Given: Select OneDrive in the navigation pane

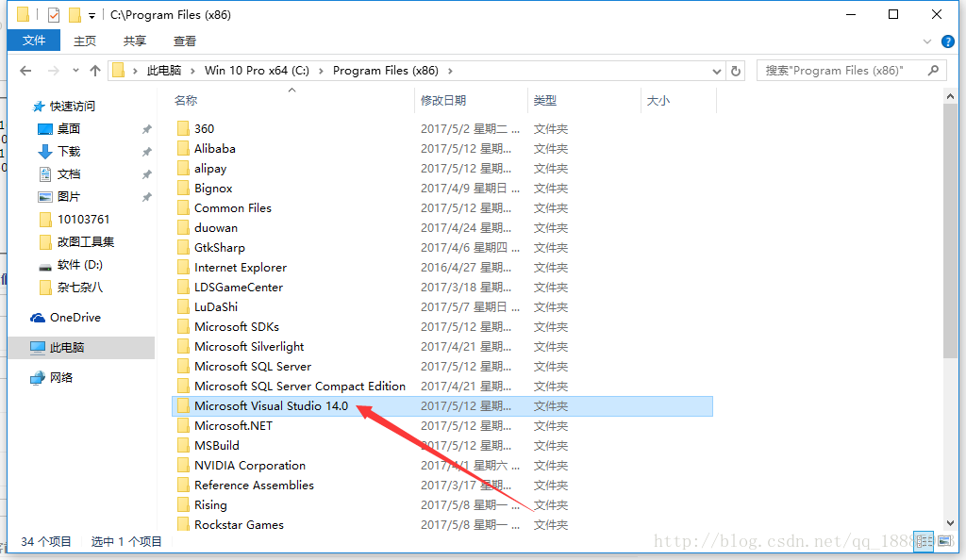Looking at the screenshot, I should [x=75, y=318].
